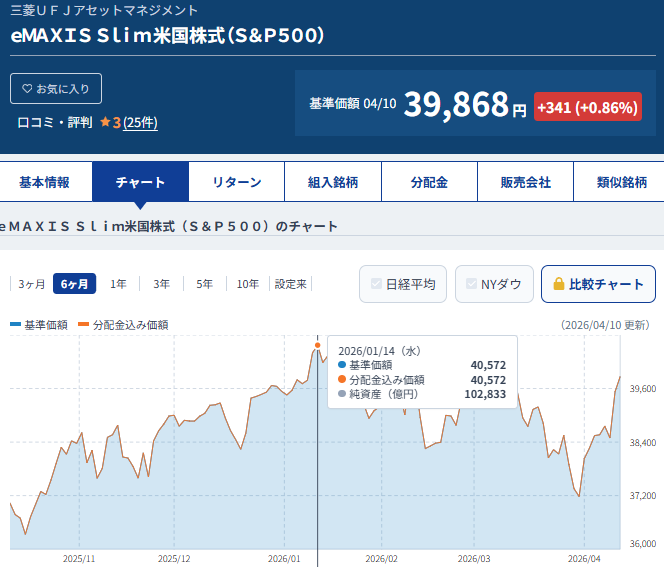The height and width of the screenshot is (567, 664).
Task: Click the 三菱UFJアセットマネジメント company name
Action: (104, 10)
